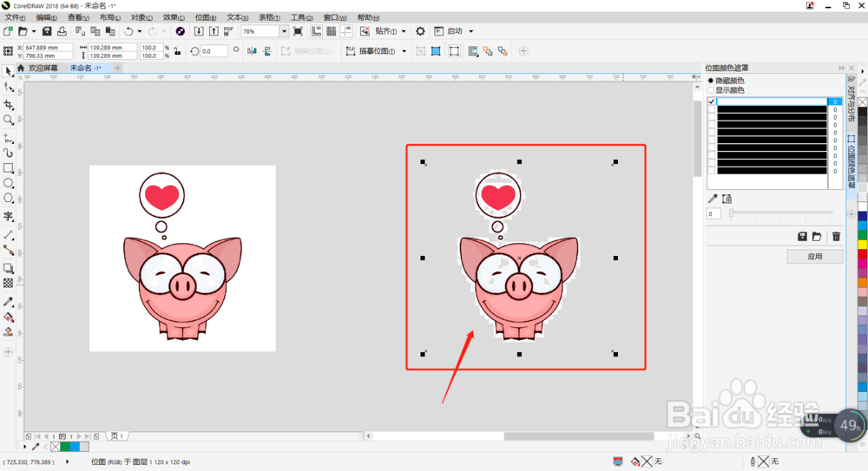Screen dimensions: 868x471
Task: Click the Remove mask trash icon
Action: 836,237
